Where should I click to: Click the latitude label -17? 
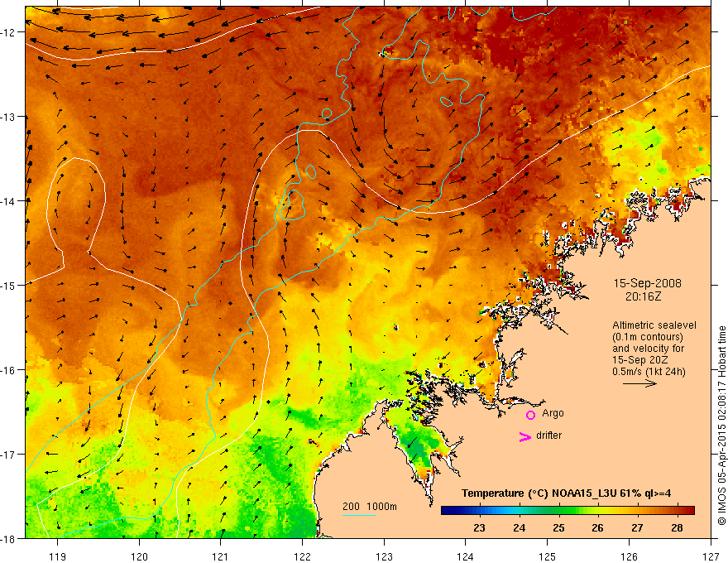point(9,454)
